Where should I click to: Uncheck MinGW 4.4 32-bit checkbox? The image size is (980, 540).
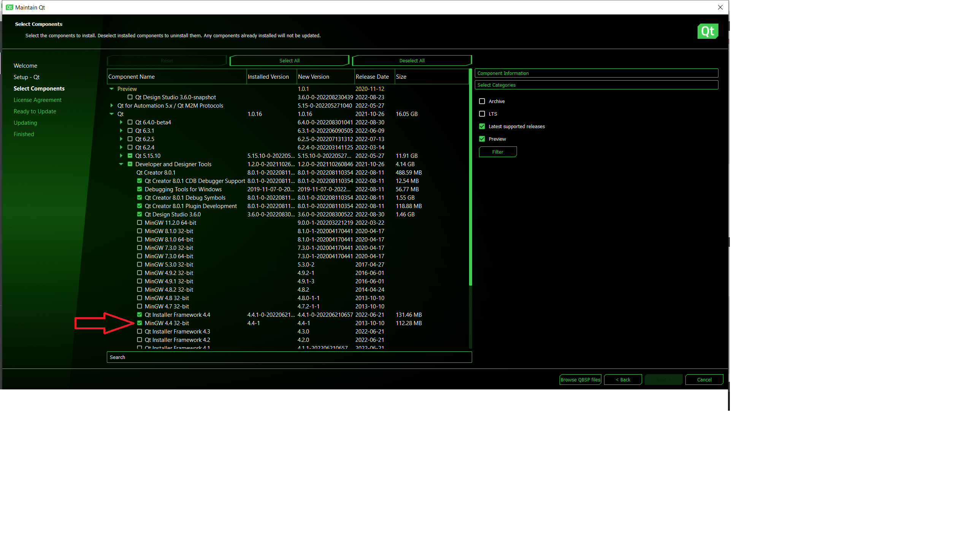tap(140, 323)
